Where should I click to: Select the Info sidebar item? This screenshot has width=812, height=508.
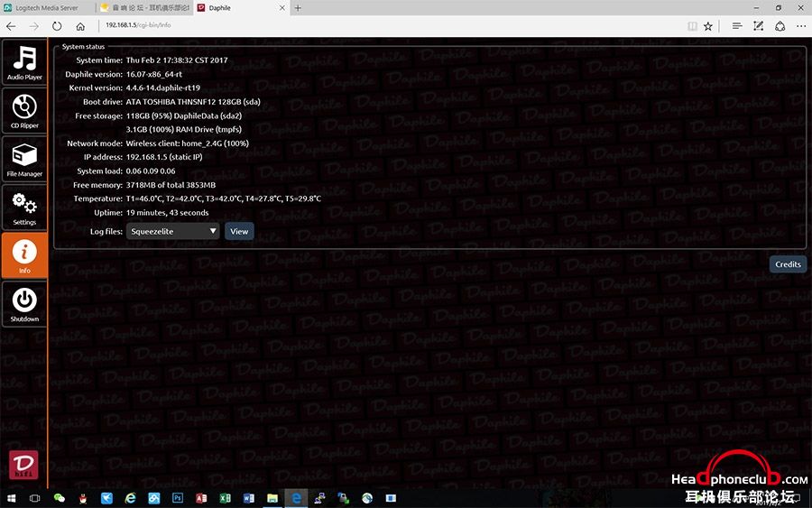coord(24,255)
